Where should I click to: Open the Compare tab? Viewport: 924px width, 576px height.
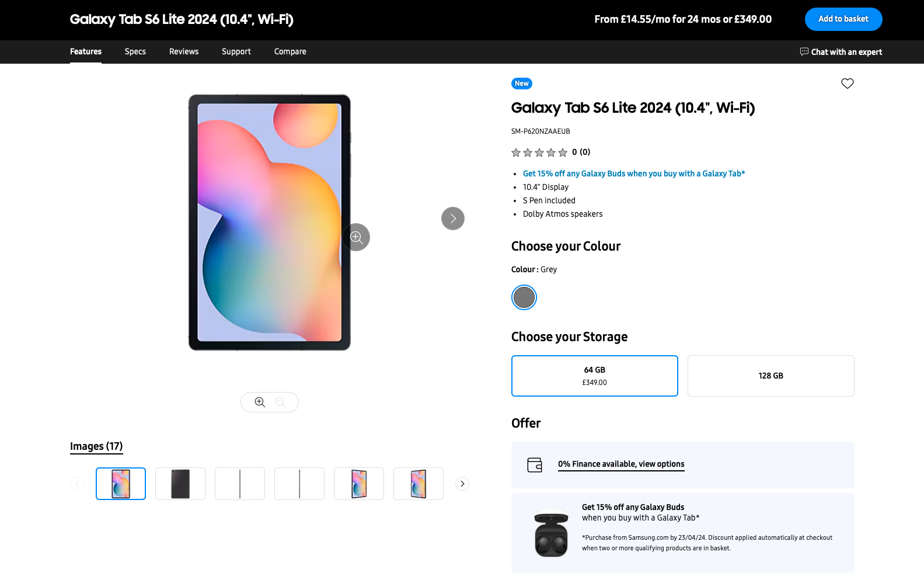290,51
